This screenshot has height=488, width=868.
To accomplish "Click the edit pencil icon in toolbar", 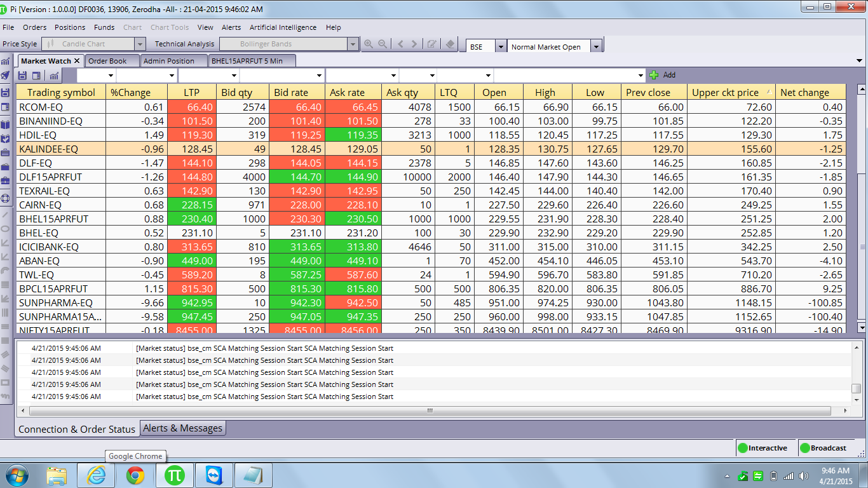I will [x=432, y=44].
